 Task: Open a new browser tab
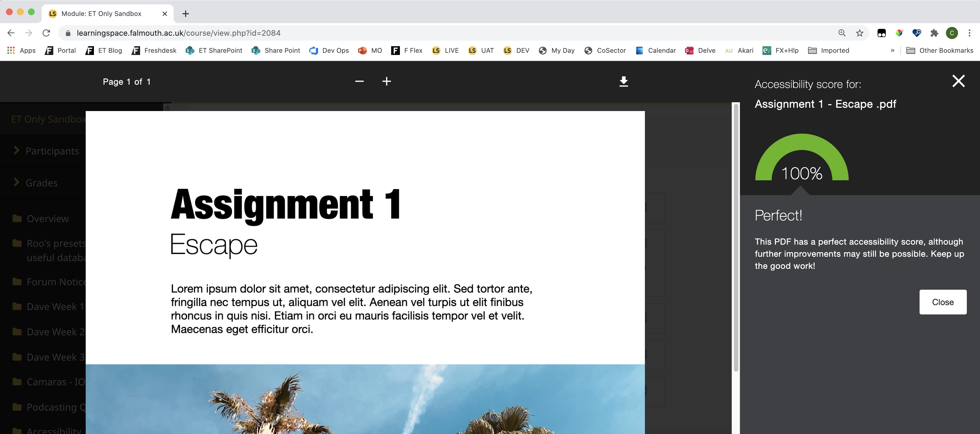point(185,14)
